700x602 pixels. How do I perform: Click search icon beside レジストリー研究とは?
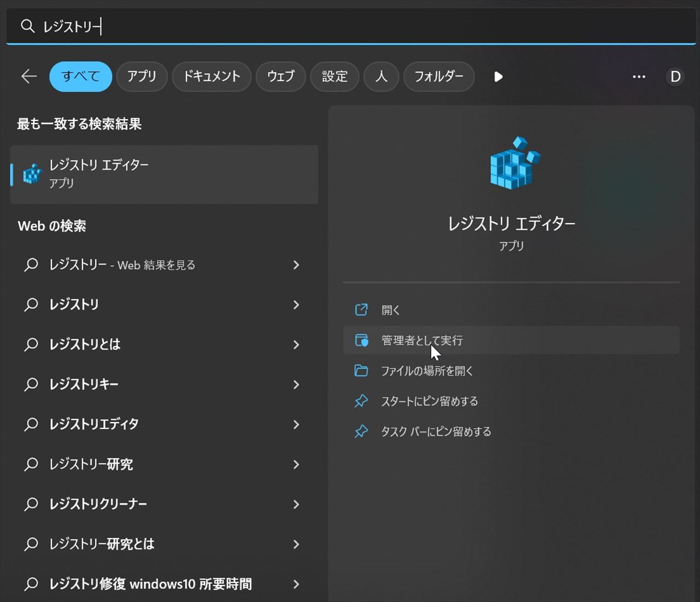point(31,544)
